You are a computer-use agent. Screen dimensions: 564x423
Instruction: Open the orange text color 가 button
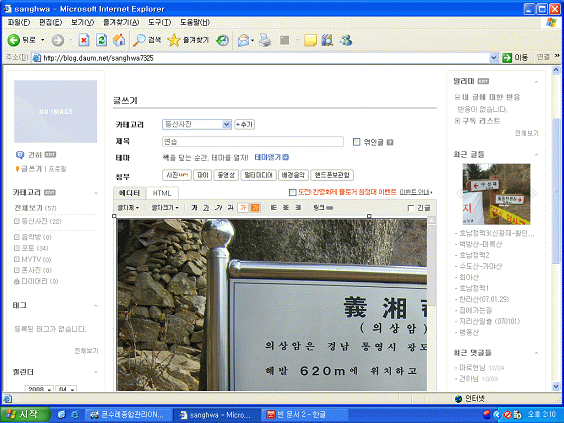pos(244,208)
